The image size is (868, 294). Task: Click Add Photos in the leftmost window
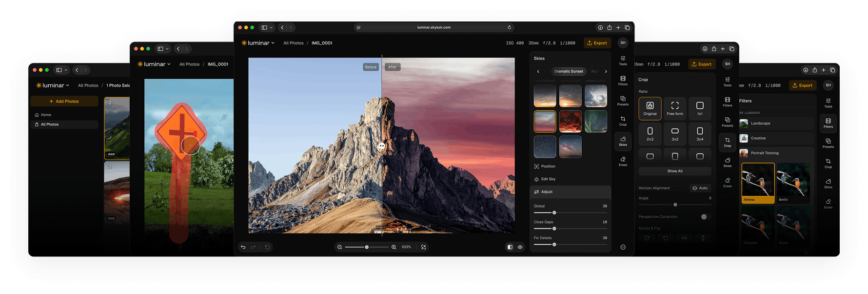[x=64, y=101]
